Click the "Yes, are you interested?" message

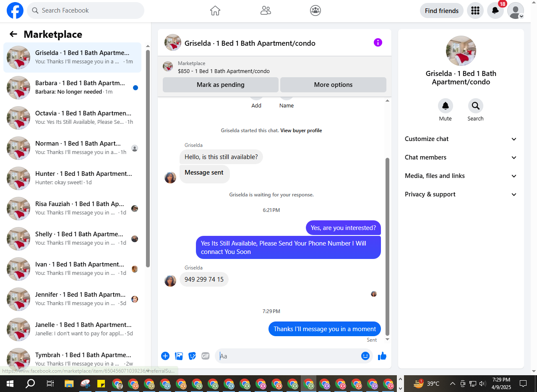click(x=343, y=228)
